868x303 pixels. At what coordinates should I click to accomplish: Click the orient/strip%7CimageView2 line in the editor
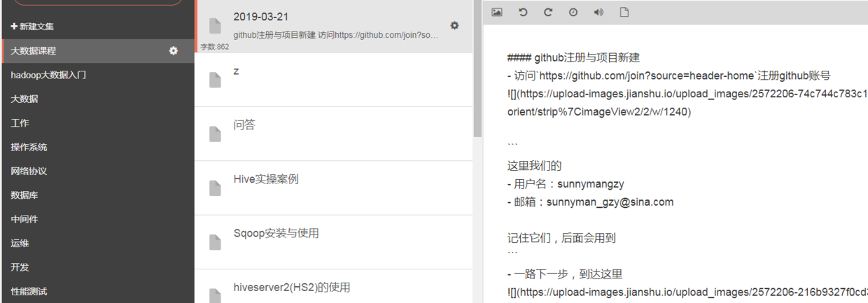pyautogui.click(x=599, y=111)
